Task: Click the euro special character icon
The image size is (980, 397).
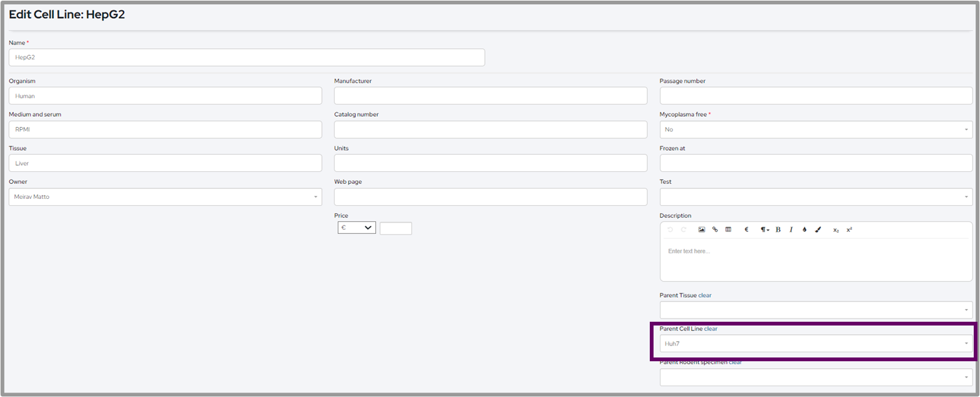Action: [x=746, y=230]
